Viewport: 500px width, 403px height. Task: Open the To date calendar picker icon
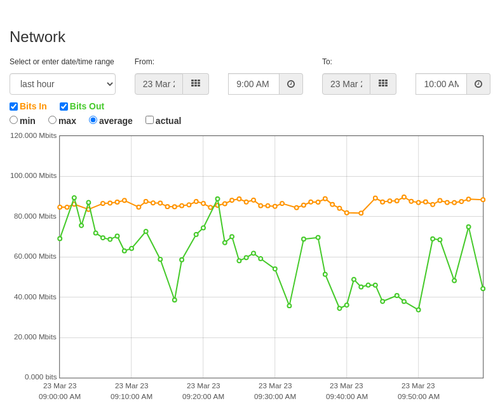(383, 84)
